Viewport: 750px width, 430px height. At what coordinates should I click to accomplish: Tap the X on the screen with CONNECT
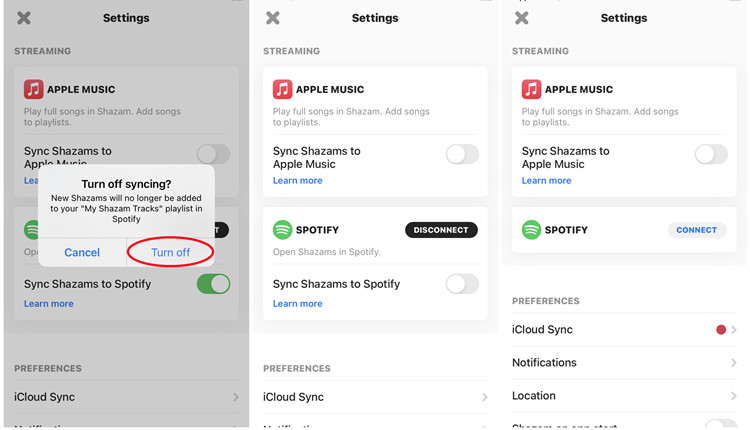(x=522, y=18)
